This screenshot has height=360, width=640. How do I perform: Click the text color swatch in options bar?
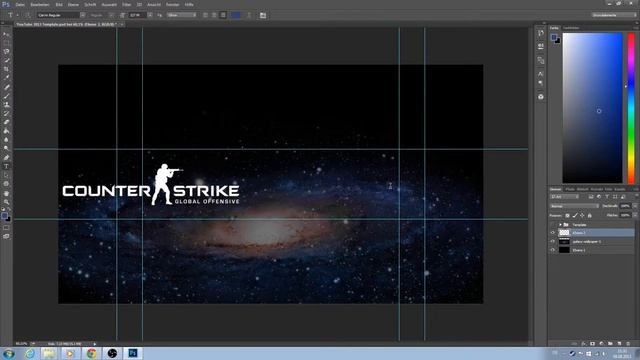(236, 15)
